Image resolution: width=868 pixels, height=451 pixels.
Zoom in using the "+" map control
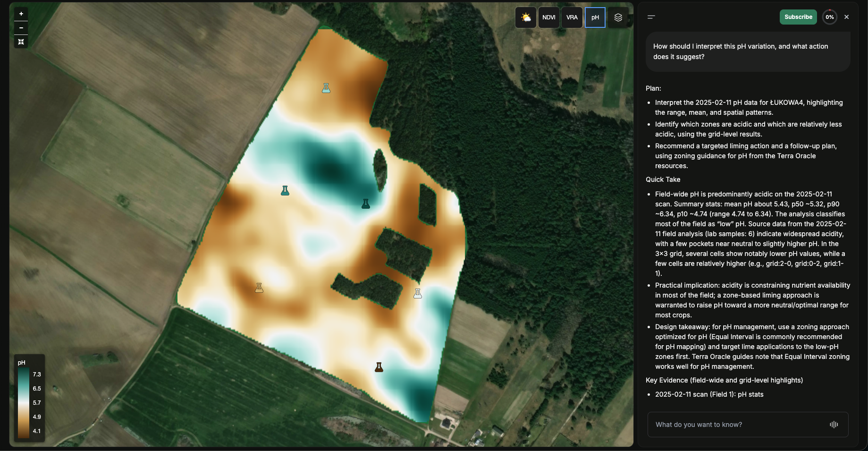21,14
